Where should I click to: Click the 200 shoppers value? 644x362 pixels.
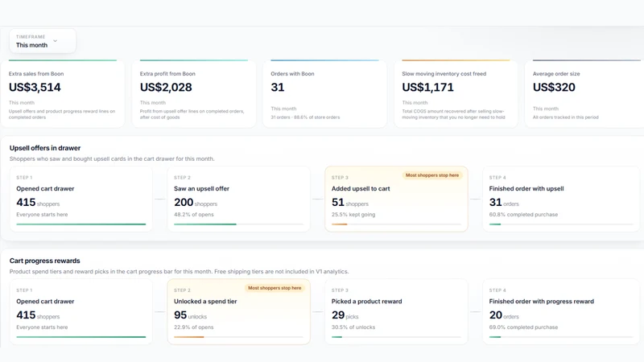pyautogui.click(x=196, y=203)
